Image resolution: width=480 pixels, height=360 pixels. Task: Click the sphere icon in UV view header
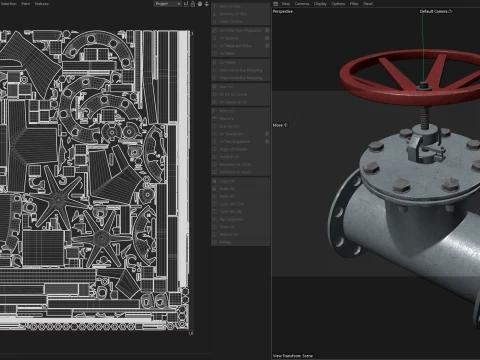(x=200, y=4)
